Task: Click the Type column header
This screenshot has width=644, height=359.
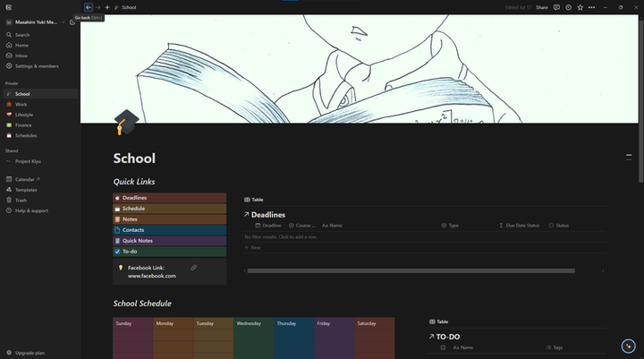Action: (x=450, y=226)
